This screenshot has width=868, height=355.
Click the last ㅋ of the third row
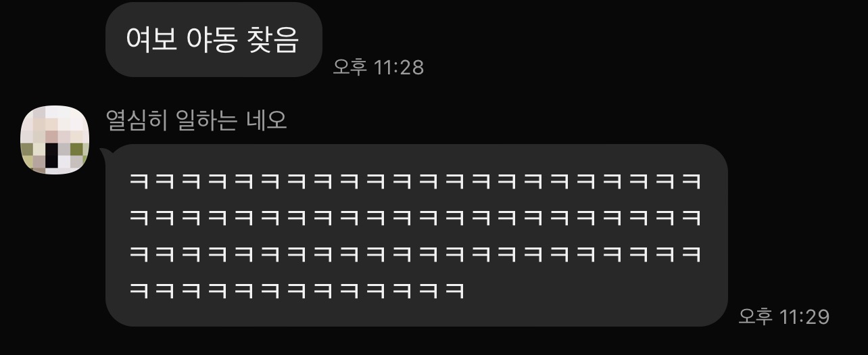(x=692, y=255)
